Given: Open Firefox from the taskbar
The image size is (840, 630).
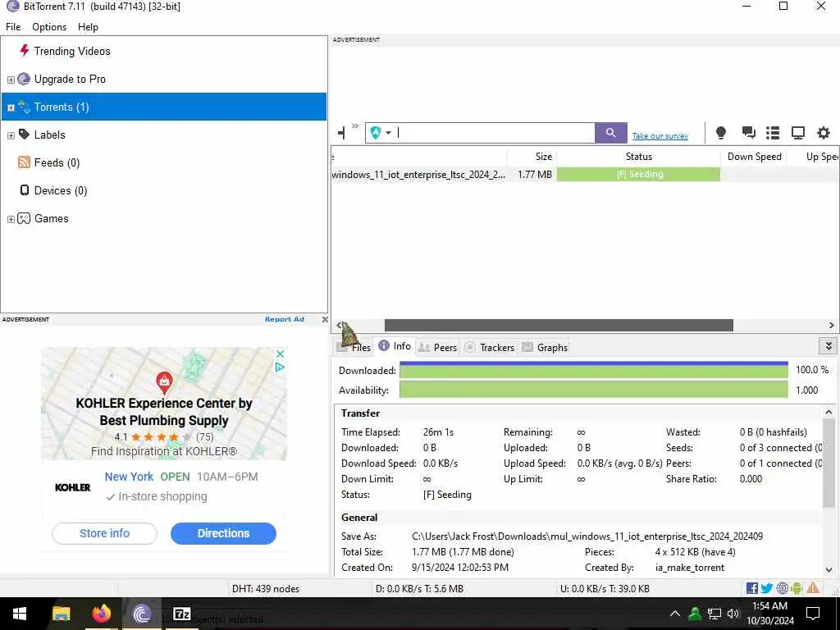Looking at the screenshot, I should (x=101, y=614).
